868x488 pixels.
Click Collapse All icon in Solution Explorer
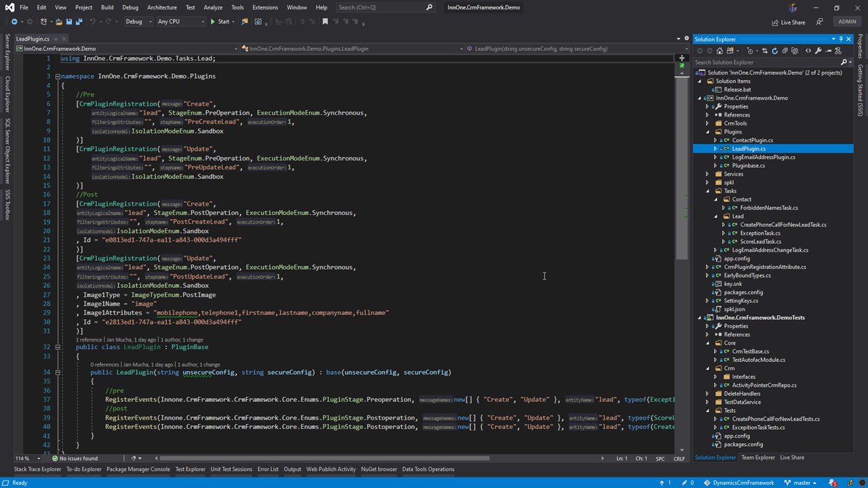tap(785, 51)
